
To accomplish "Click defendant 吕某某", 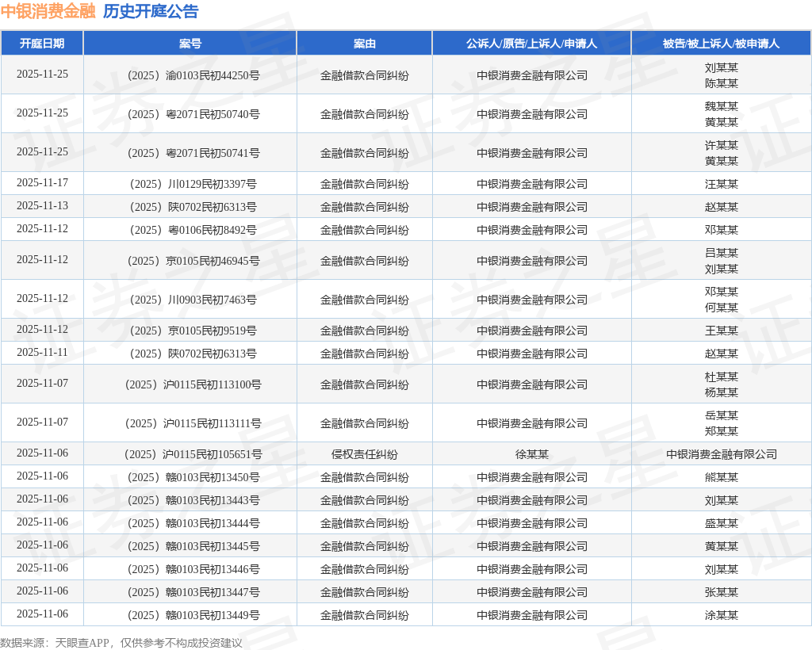I will point(722,253).
